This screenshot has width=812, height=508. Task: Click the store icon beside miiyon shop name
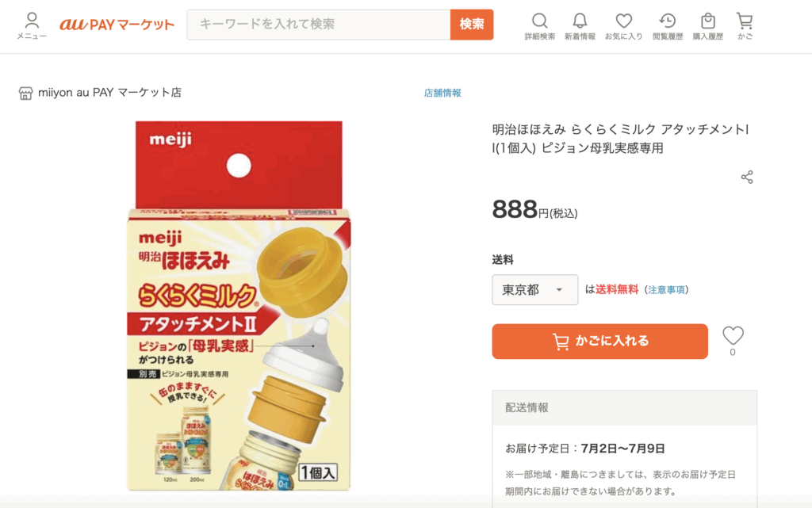pos(25,94)
